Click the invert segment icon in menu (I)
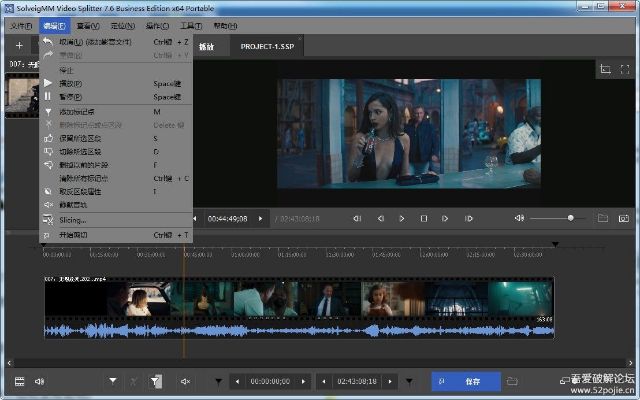This screenshot has width=640, height=400. [48, 191]
